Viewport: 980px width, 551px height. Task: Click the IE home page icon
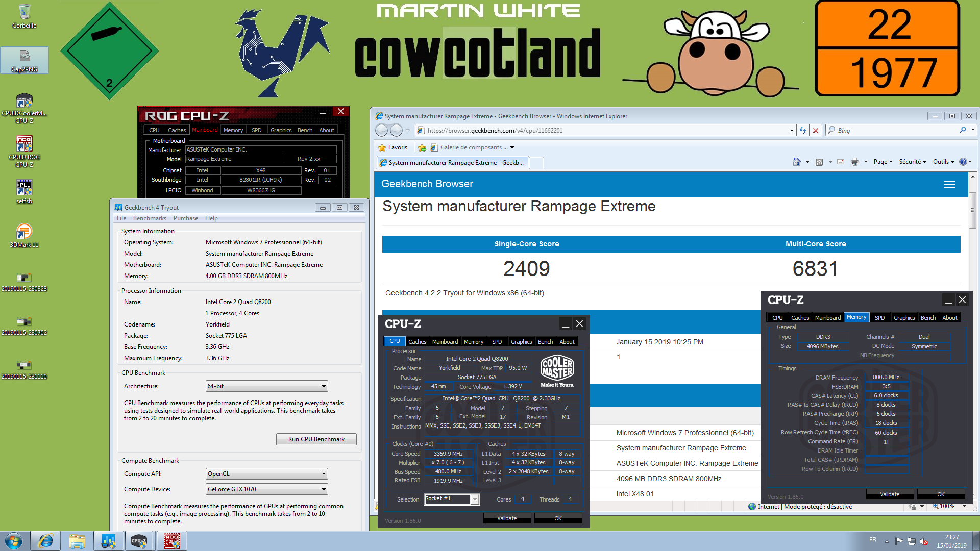point(796,162)
